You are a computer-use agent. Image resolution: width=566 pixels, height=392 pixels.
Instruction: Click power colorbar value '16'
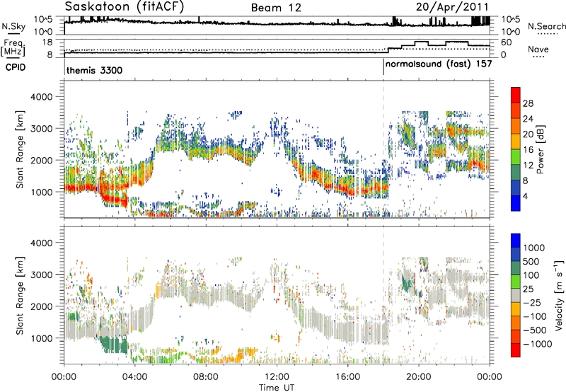[x=528, y=150]
